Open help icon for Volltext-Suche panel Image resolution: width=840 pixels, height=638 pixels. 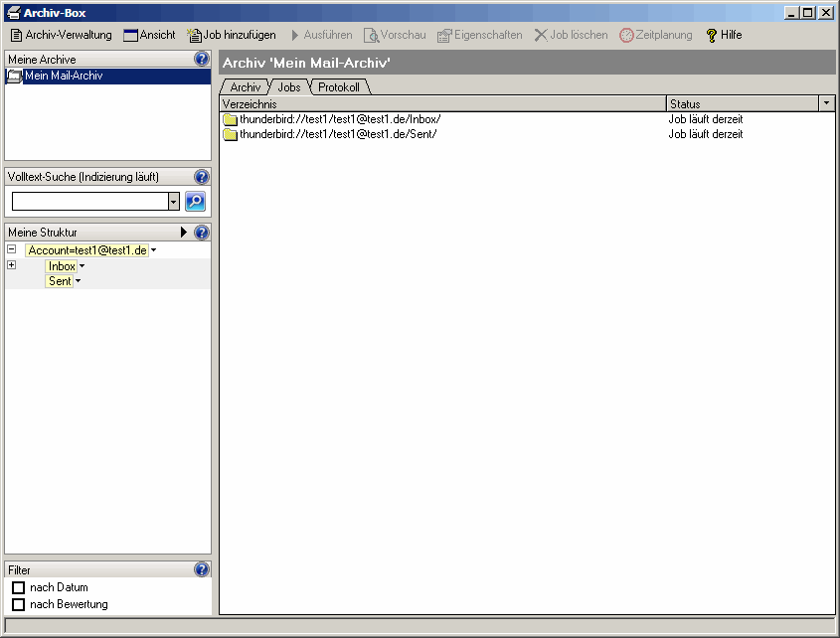pyautogui.click(x=202, y=177)
